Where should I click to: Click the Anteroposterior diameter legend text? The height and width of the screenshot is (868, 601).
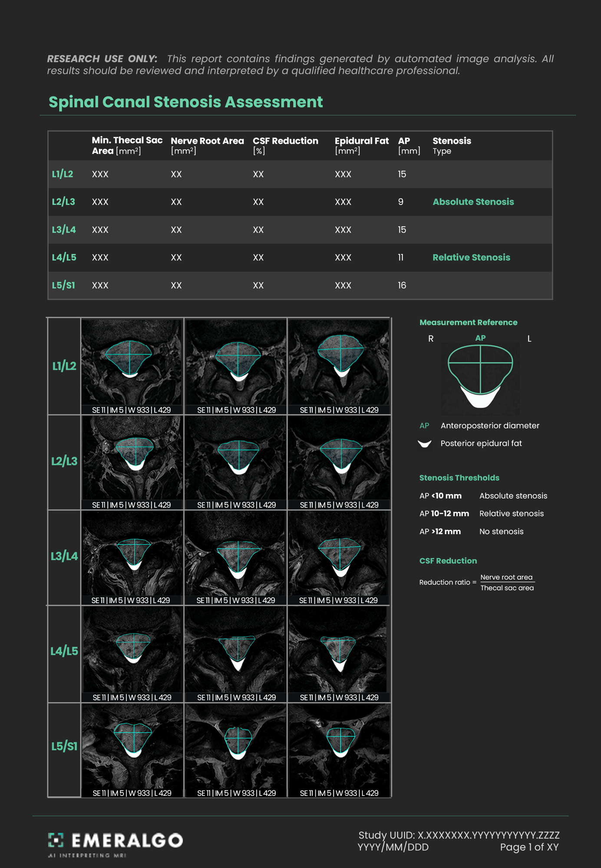click(490, 426)
